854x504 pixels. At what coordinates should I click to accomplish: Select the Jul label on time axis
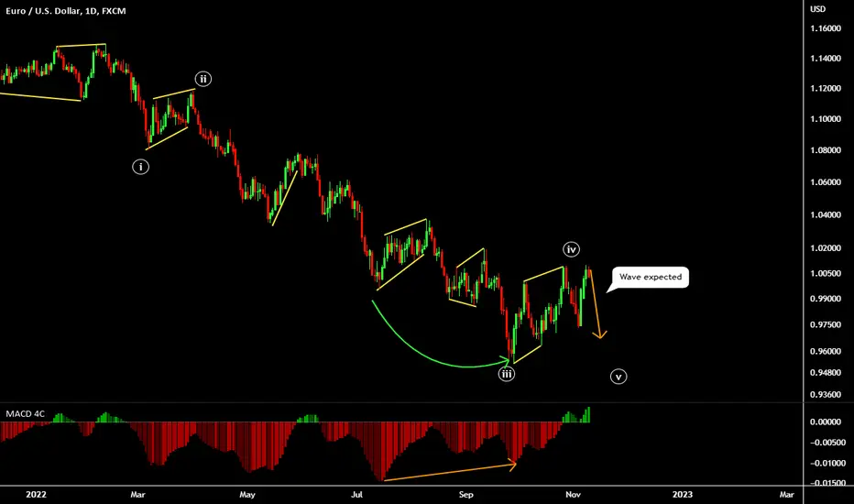coord(356,495)
